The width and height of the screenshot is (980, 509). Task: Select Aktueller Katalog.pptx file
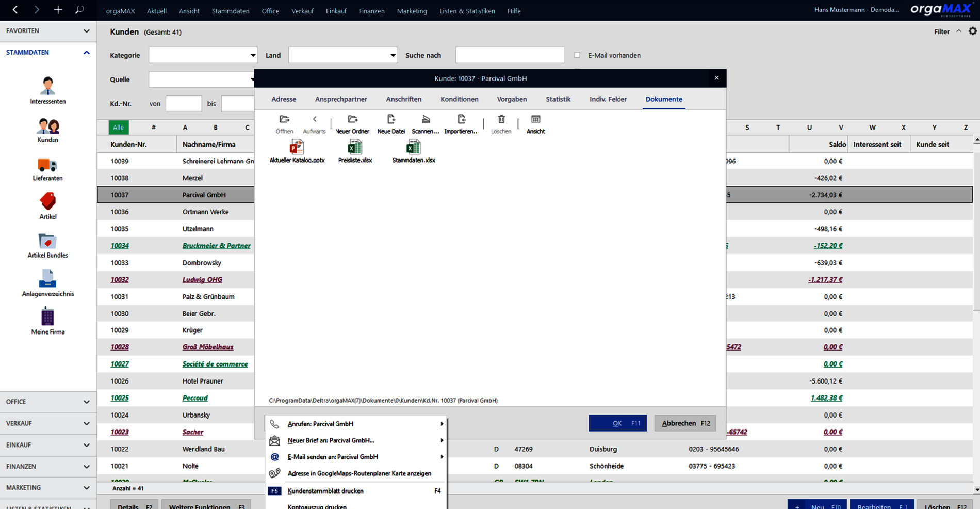(297, 151)
